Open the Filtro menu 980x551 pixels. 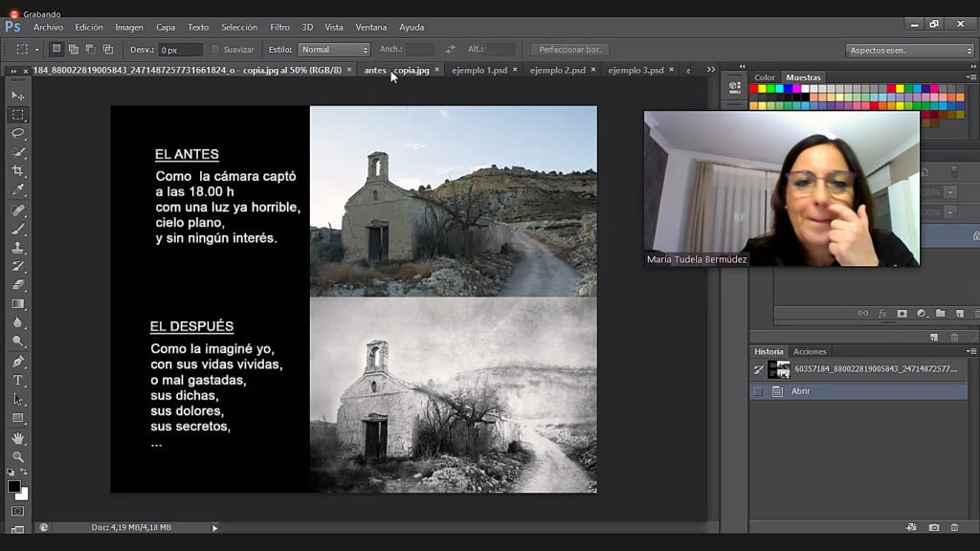[279, 28]
